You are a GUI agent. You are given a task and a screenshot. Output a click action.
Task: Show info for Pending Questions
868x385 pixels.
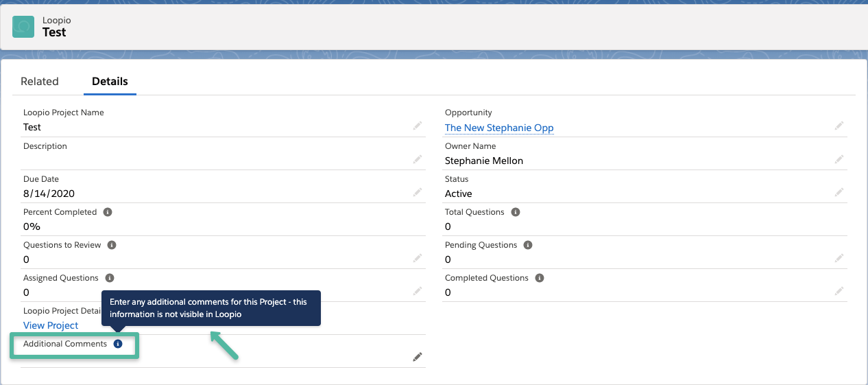pos(528,245)
